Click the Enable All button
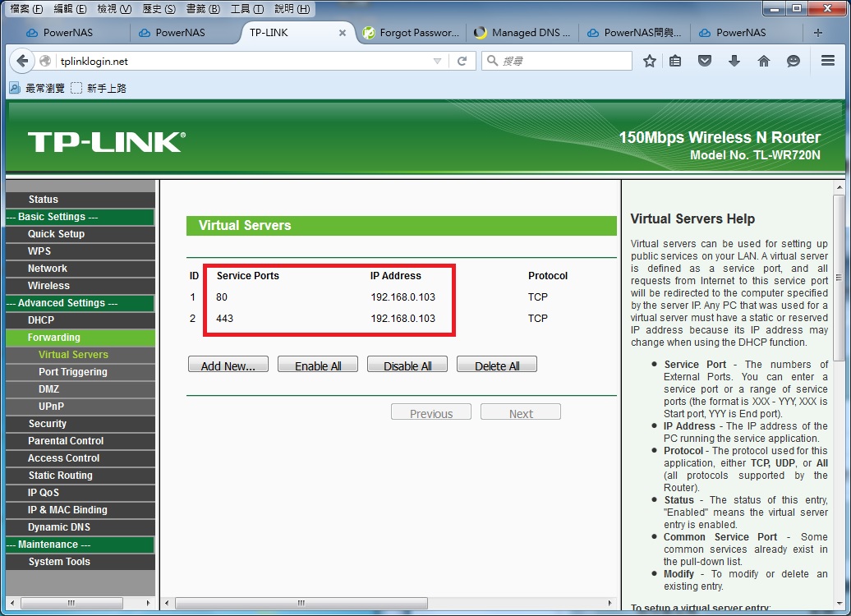Screen dimensions: 851x616 tap(318, 365)
